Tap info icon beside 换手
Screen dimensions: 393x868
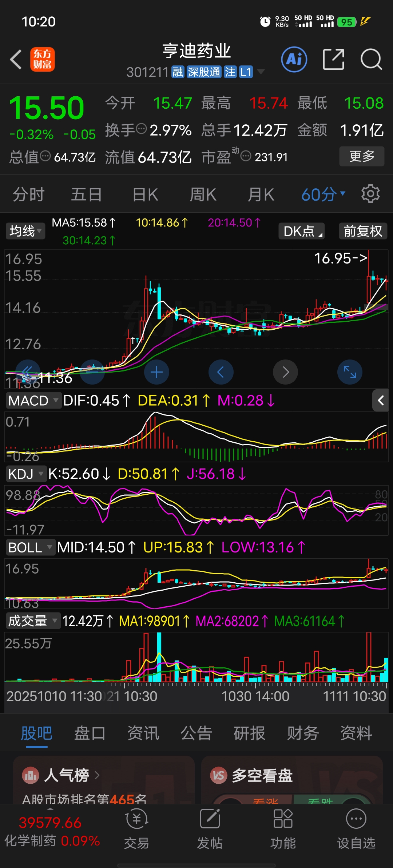141,128
